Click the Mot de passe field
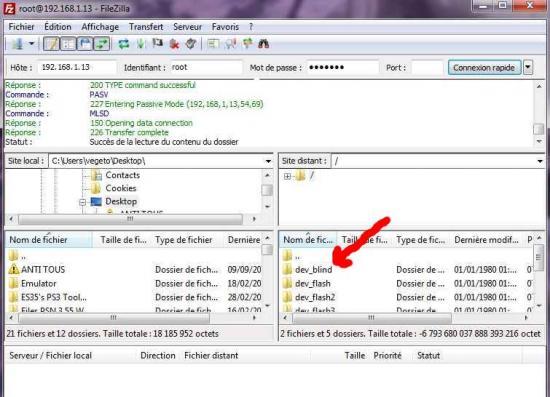This screenshot has height=397, width=550. [342, 67]
